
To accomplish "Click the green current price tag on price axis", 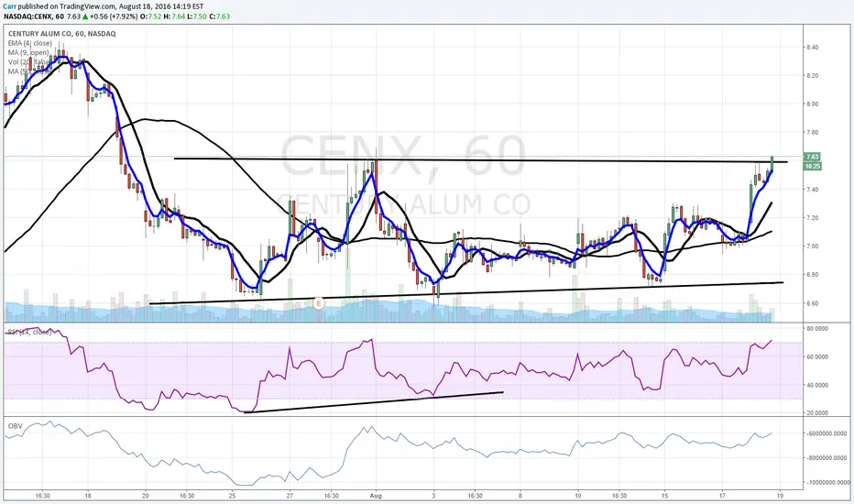I will coord(812,157).
